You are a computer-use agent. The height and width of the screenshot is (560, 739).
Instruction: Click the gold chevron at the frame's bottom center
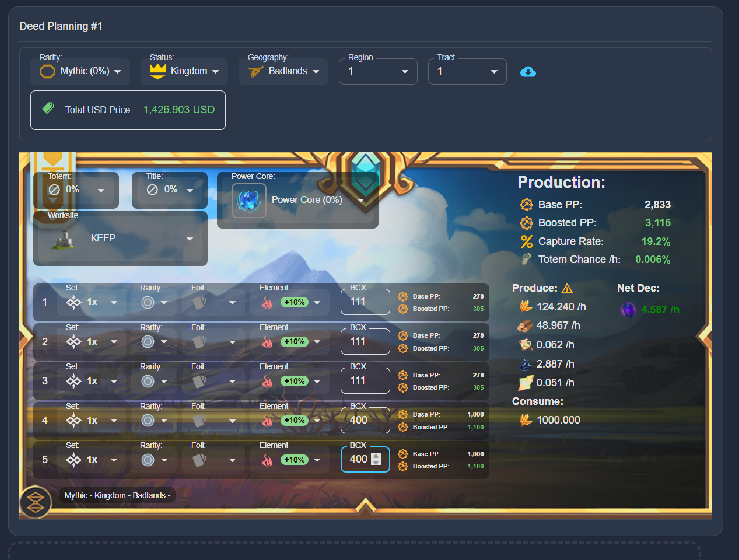click(366, 505)
